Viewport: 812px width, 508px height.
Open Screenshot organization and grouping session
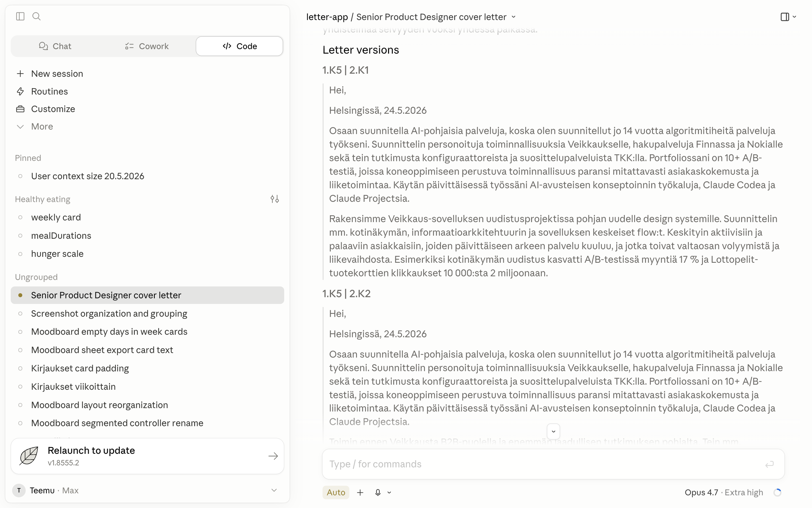(x=147, y=314)
